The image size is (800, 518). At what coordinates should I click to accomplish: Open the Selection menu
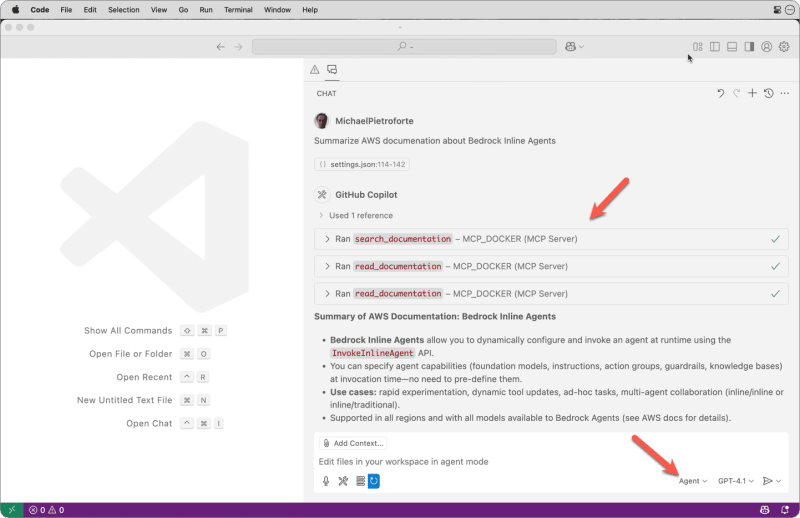click(x=123, y=10)
